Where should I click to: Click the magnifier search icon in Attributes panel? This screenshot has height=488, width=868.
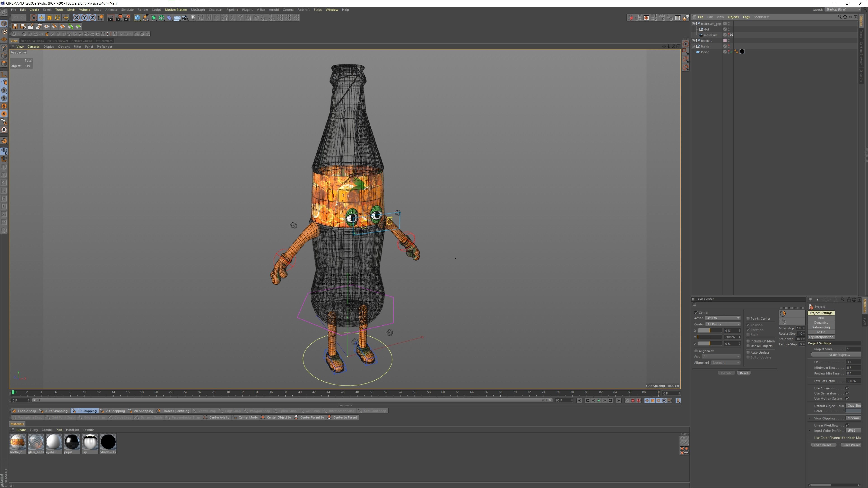[843, 299]
